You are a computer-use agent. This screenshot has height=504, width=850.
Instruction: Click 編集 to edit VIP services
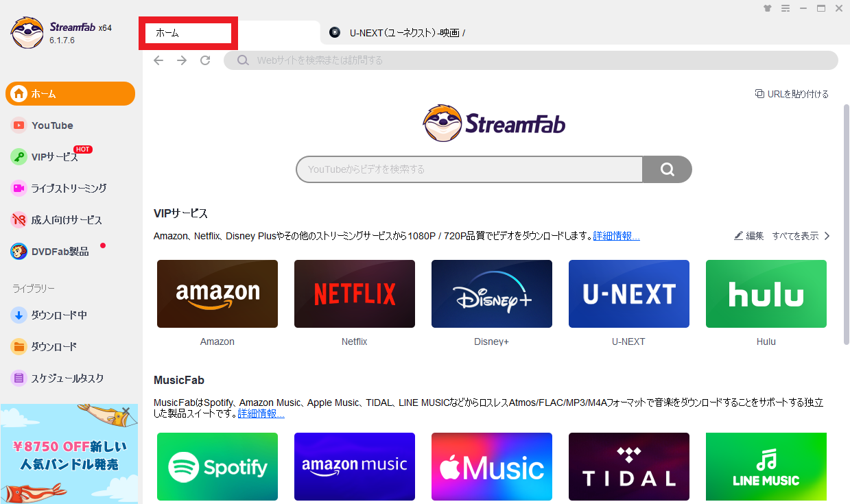pyautogui.click(x=748, y=236)
